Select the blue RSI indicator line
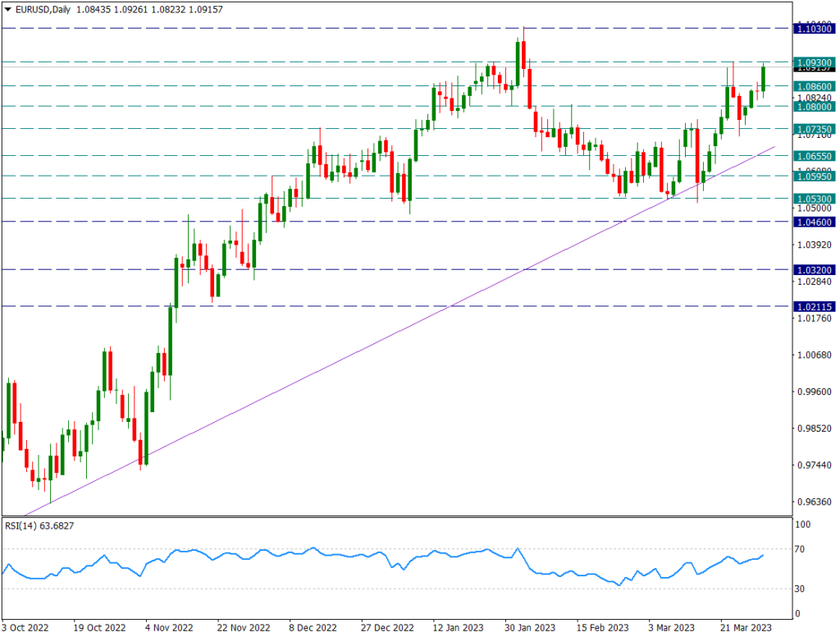Screen dimensions: 840x637 (383, 566)
